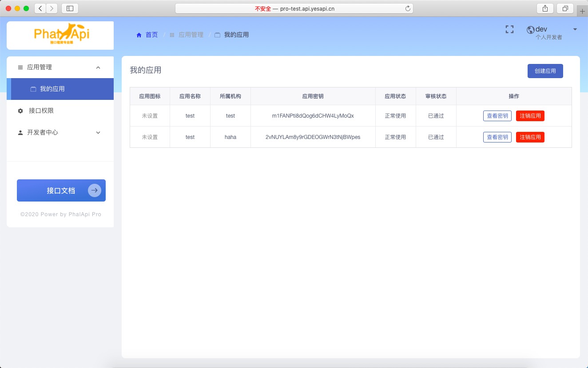The height and width of the screenshot is (368, 588).
Task: Click the globe icon beside dev username
Action: coord(530,30)
